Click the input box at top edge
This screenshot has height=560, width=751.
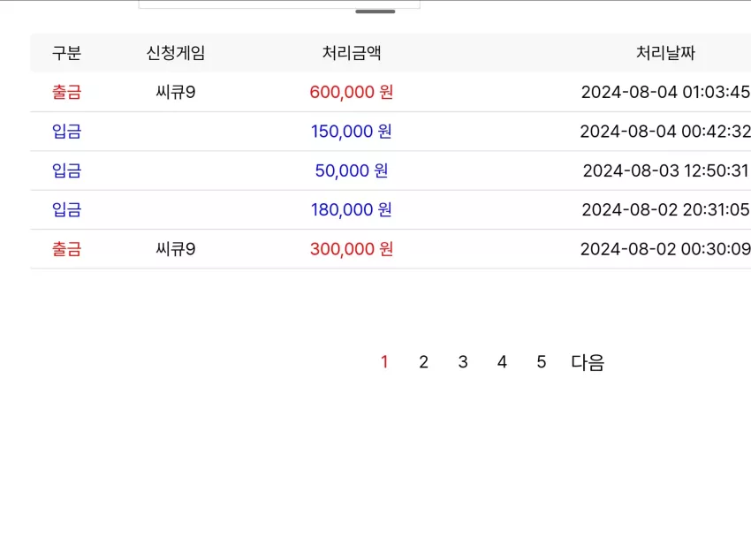279,4
